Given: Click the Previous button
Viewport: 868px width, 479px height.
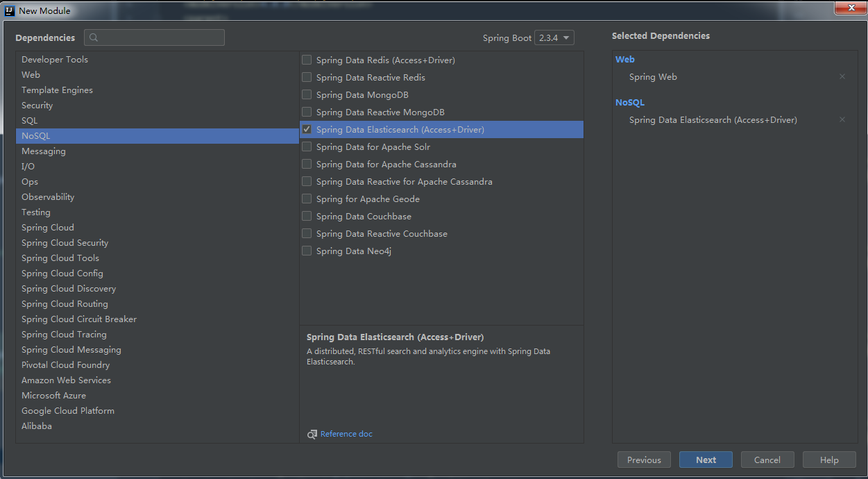Looking at the screenshot, I should (x=644, y=460).
